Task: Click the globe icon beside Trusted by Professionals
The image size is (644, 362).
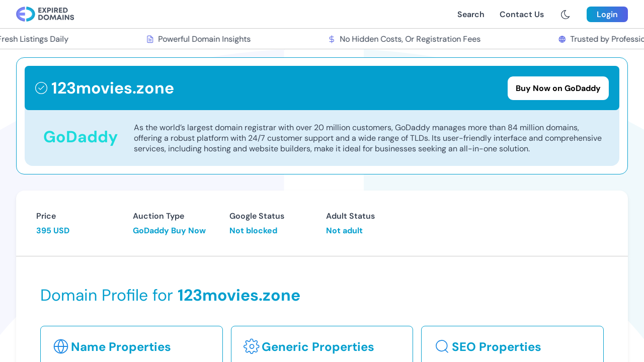Action: pyautogui.click(x=562, y=39)
